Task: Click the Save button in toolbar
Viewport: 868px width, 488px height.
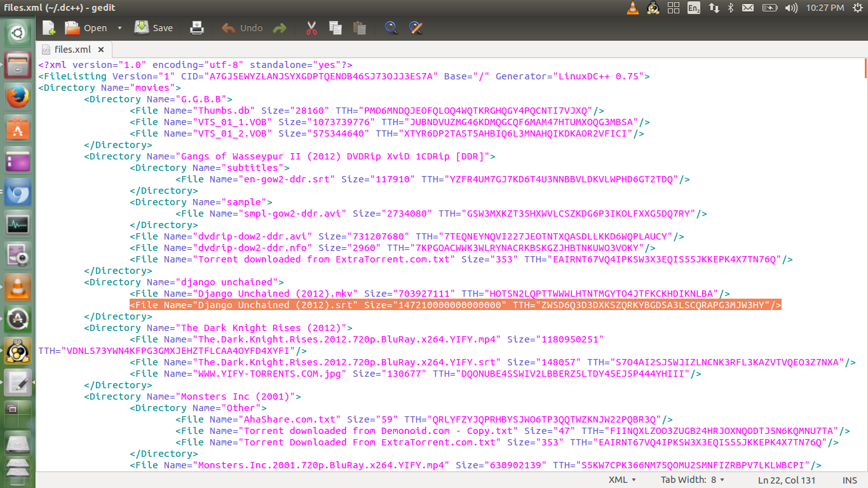Action: (154, 28)
